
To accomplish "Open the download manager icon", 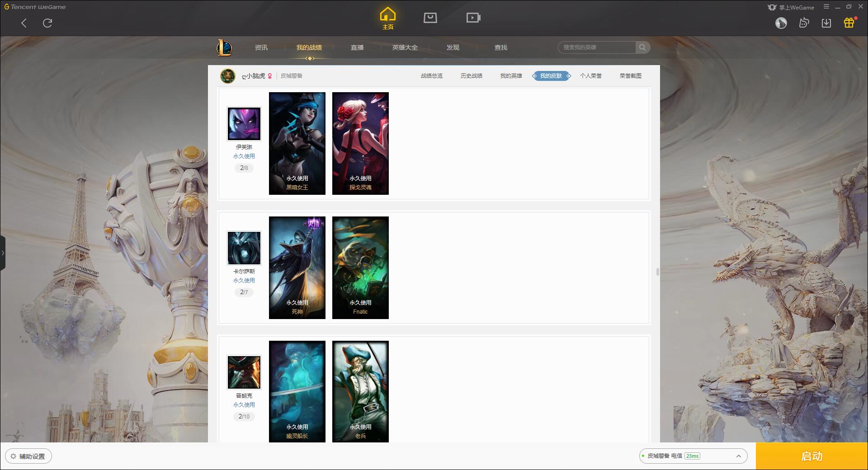I will 826,23.
